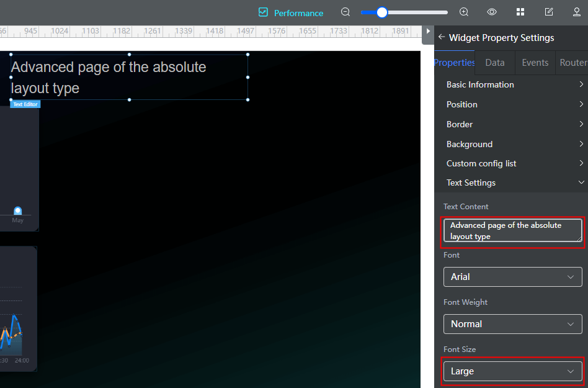Click the May data point marker
This screenshot has height=388, width=588.
click(x=17, y=210)
